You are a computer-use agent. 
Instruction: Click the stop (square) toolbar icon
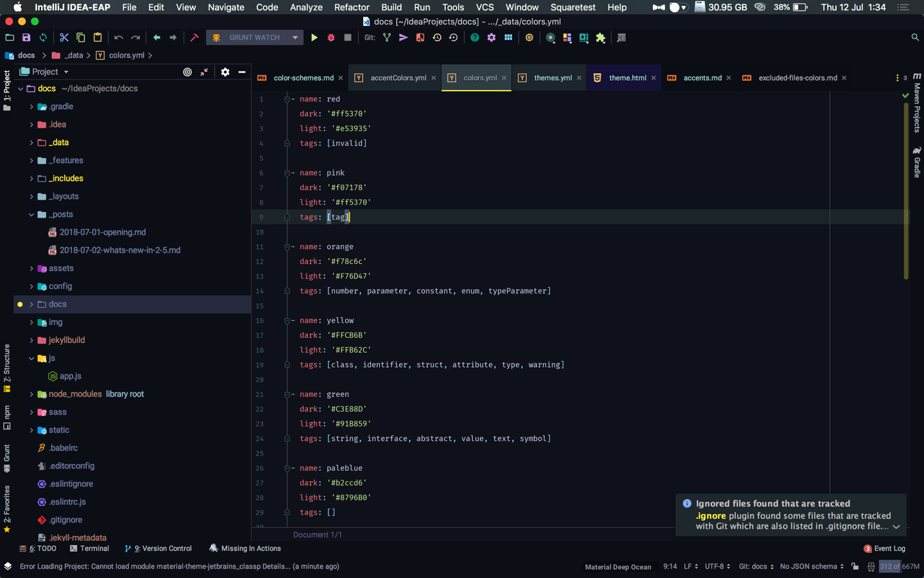click(346, 37)
